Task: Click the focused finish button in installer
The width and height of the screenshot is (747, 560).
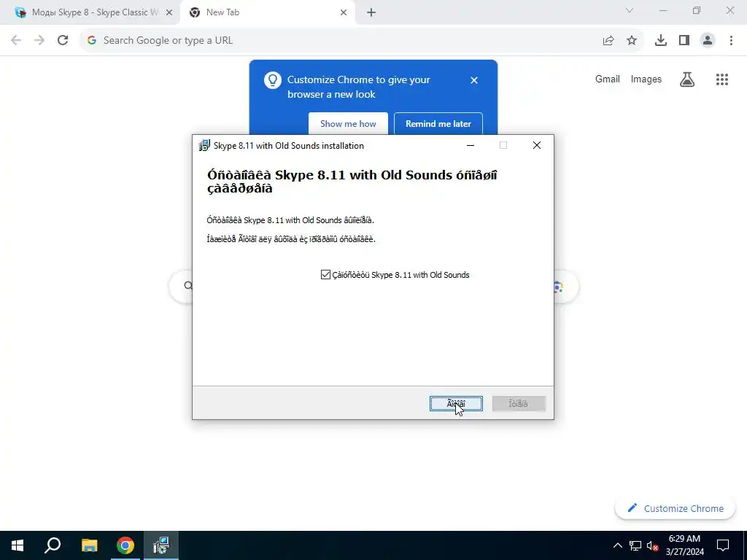Action: tap(456, 404)
